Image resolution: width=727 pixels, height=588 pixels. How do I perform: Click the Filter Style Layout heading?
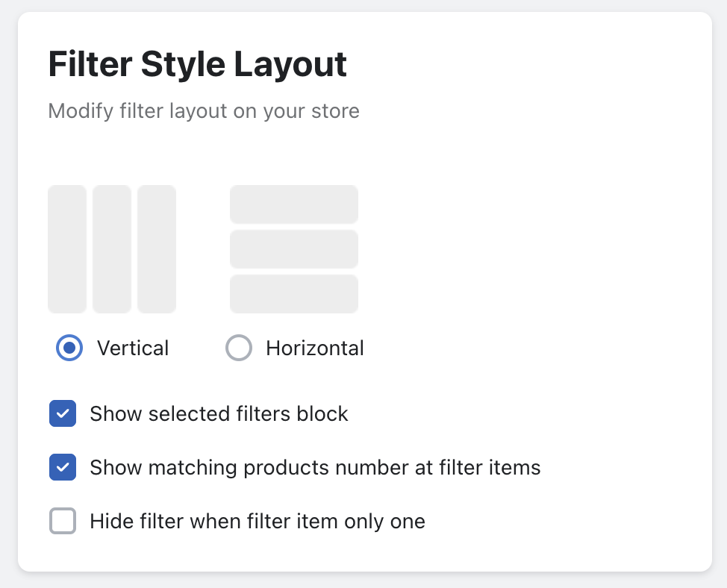coord(197,65)
